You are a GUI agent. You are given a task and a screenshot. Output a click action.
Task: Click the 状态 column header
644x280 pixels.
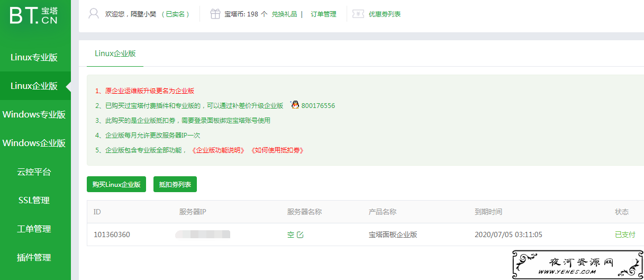click(622, 212)
